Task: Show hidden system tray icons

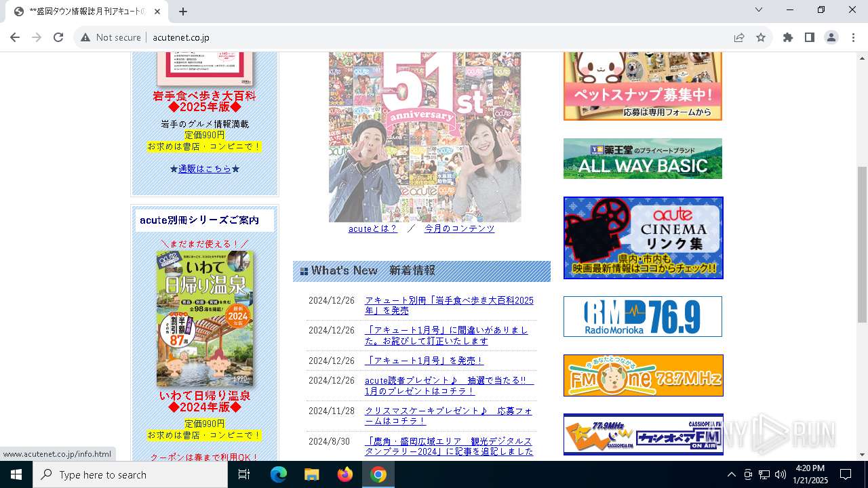Action: (x=731, y=474)
